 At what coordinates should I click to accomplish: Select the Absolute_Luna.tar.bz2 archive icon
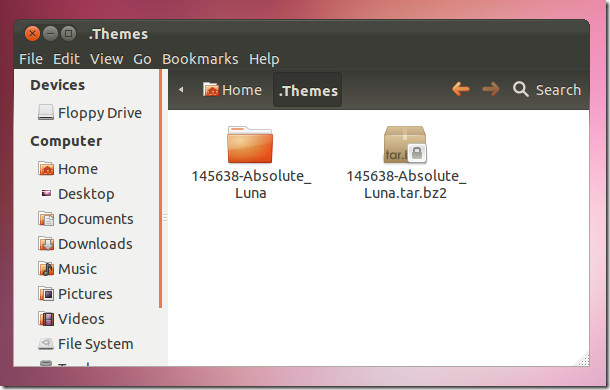405,144
